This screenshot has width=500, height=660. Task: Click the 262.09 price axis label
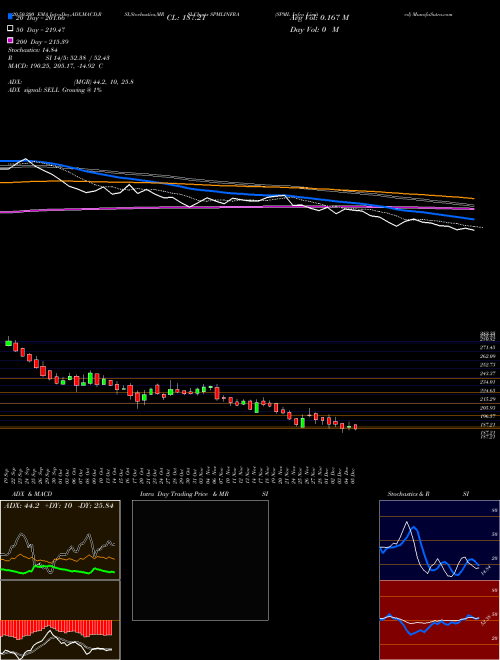point(489,356)
